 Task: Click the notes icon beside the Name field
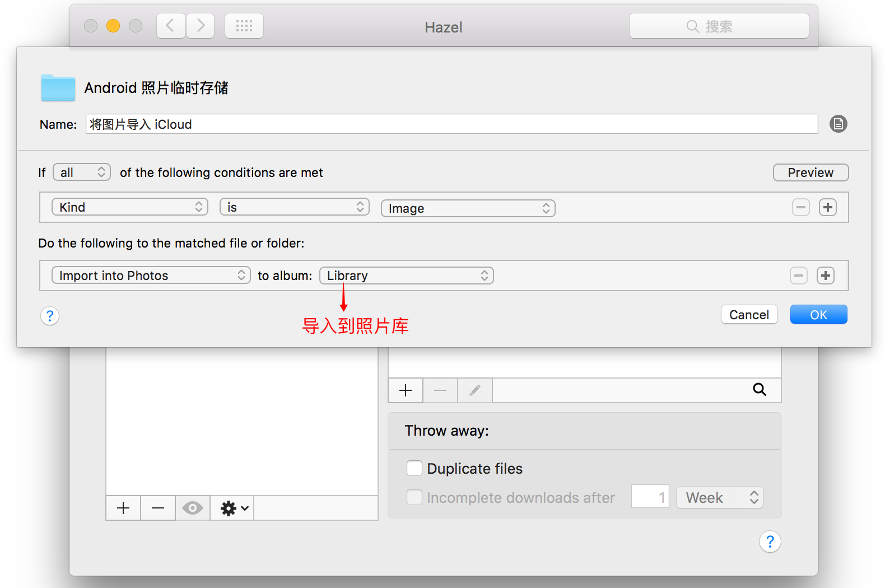(x=838, y=124)
